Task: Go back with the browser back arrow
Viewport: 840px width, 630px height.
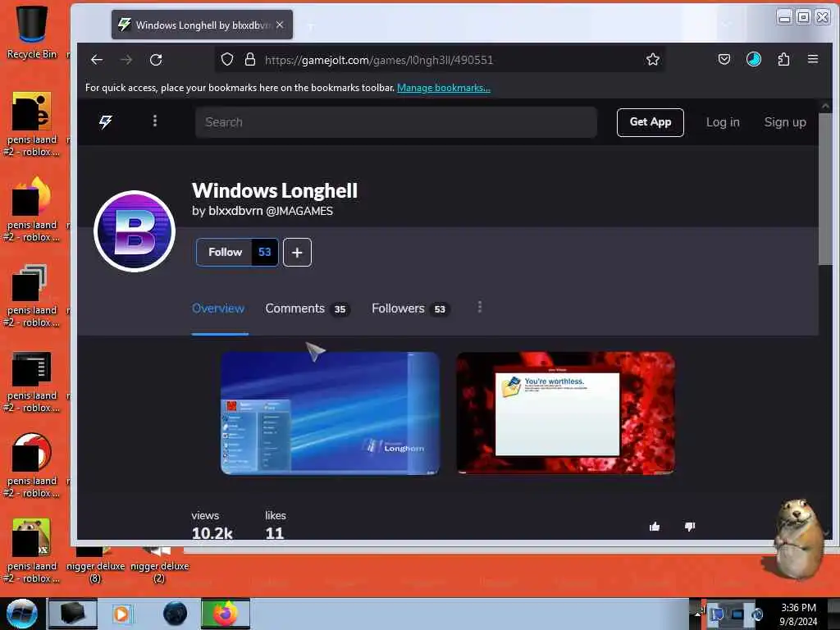Action: 97,59
